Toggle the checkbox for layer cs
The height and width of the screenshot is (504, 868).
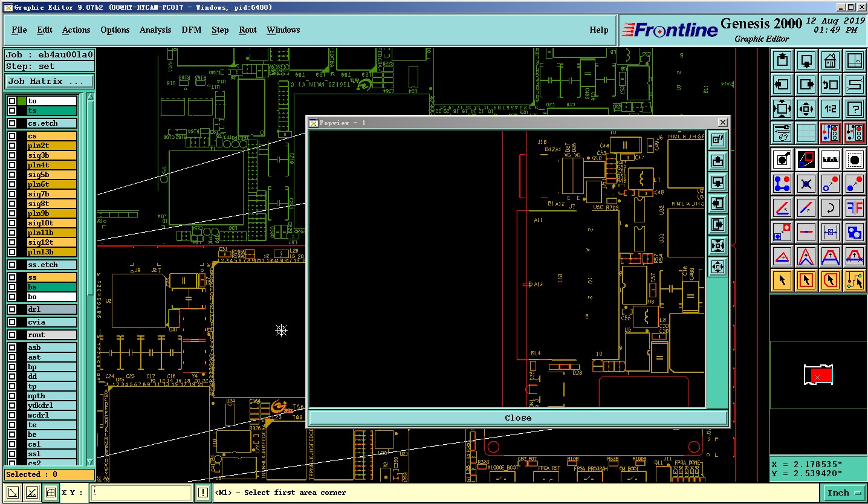click(x=12, y=136)
